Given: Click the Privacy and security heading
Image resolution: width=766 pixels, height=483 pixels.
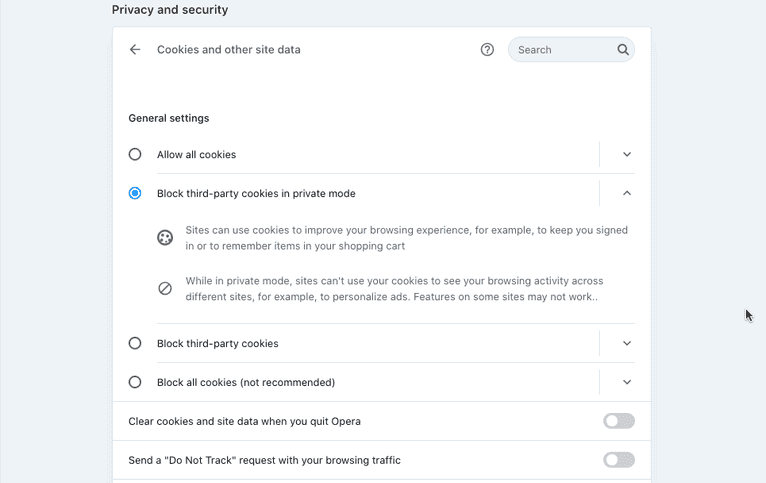Looking at the screenshot, I should point(170,10).
